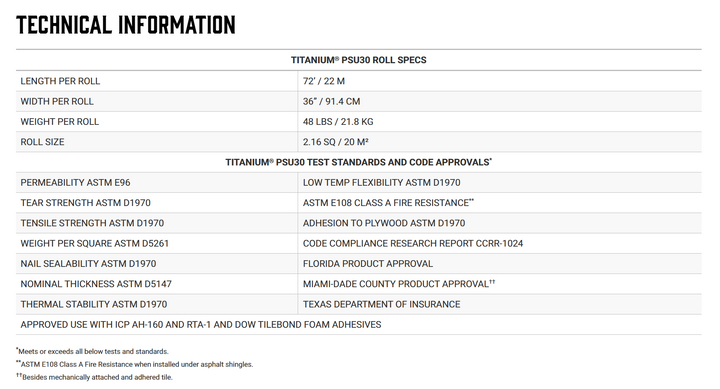Select the TITANIUM PSU30 ROLL SPECS header
720x389 pixels.
[x=359, y=60]
